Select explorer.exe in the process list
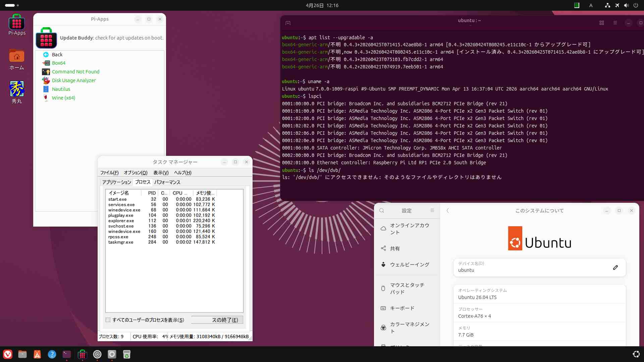 tap(121, 221)
